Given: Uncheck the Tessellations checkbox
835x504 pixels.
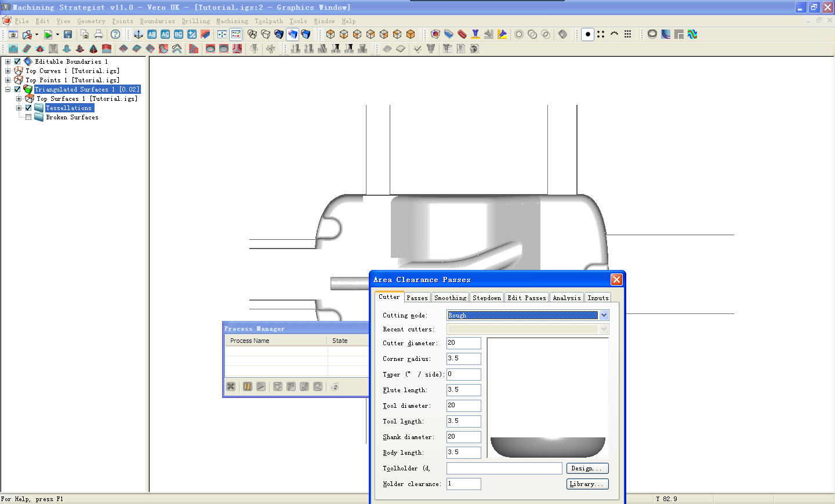Looking at the screenshot, I should click(28, 108).
